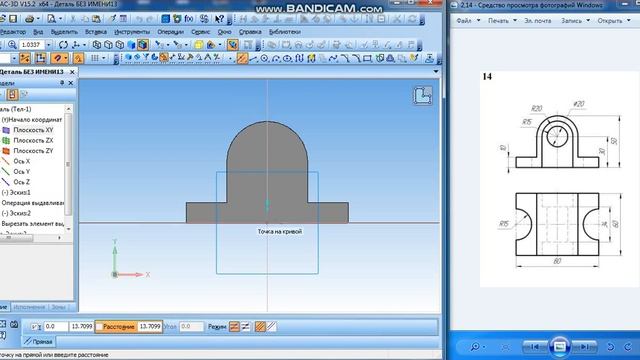This screenshot has width=640, height=360.
Task: Select shaded with edges display mode icon
Action: [142, 44]
